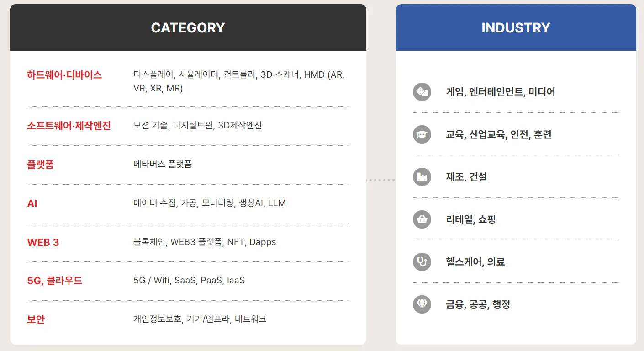Select the AI category label

pyautogui.click(x=32, y=203)
